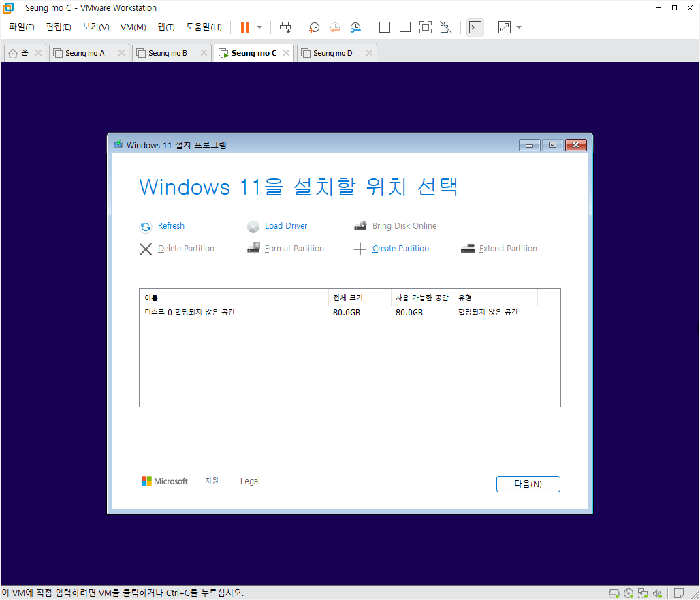Click the 유형 column header
This screenshot has height=600, width=700.
(x=496, y=298)
